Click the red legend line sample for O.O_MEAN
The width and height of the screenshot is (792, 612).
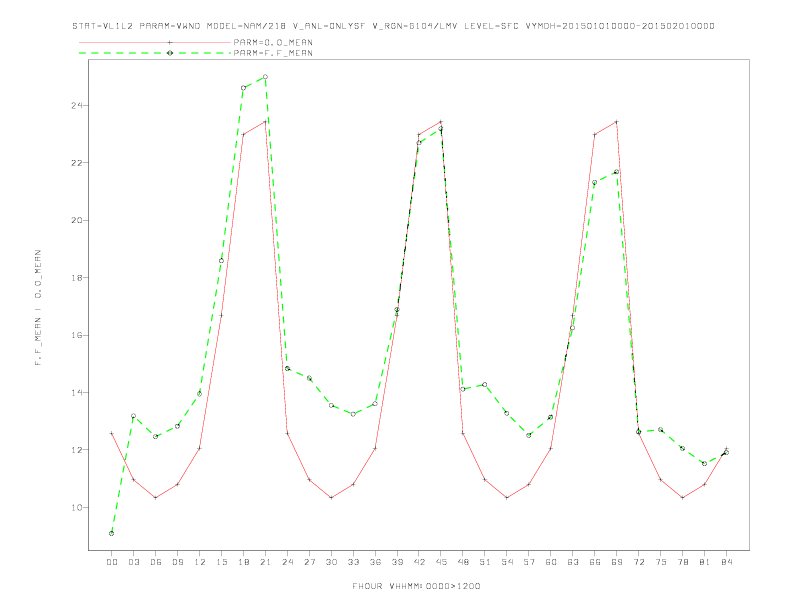[155, 42]
